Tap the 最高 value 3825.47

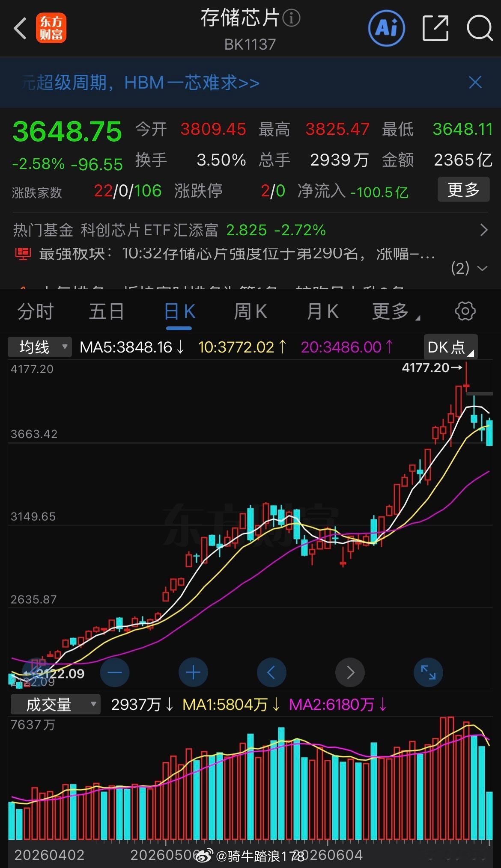[337, 129]
